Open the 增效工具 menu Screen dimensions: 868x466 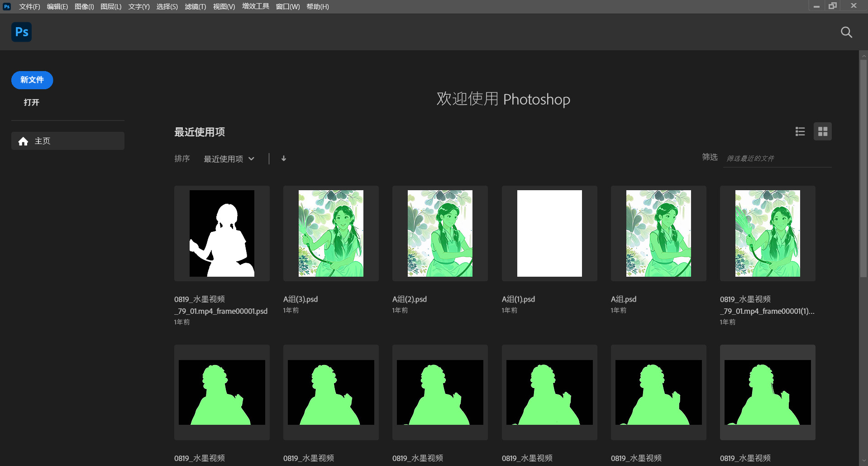click(x=255, y=7)
